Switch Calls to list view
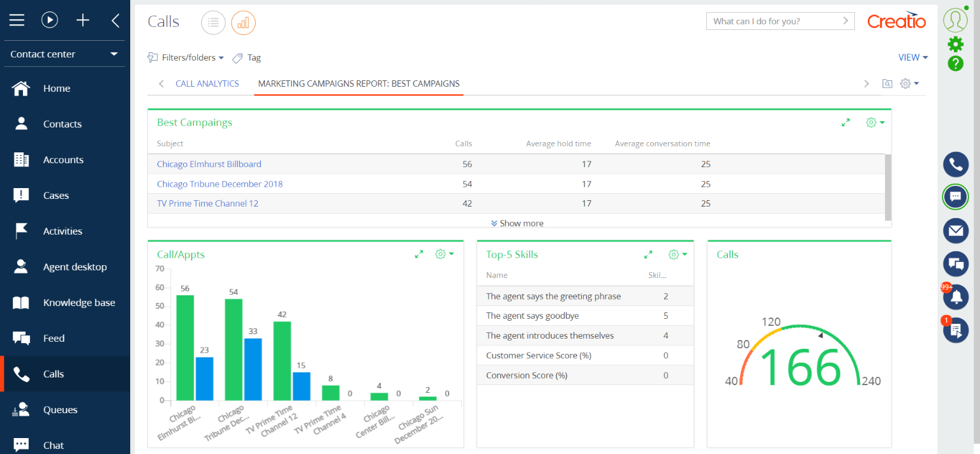 [213, 22]
